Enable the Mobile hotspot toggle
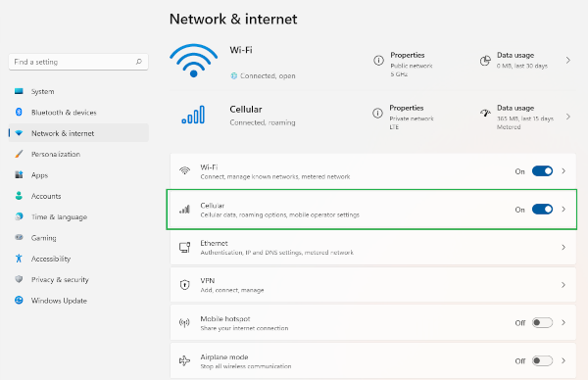 click(542, 322)
